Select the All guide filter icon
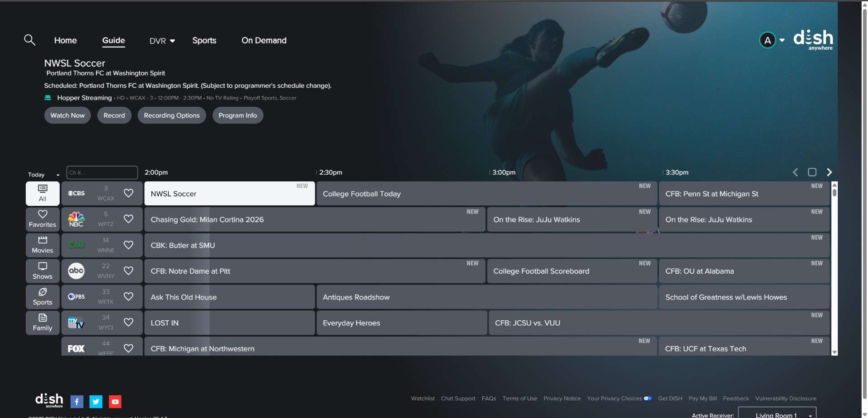Viewport: 868px width, 418px height. pyautogui.click(x=42, y=193)
